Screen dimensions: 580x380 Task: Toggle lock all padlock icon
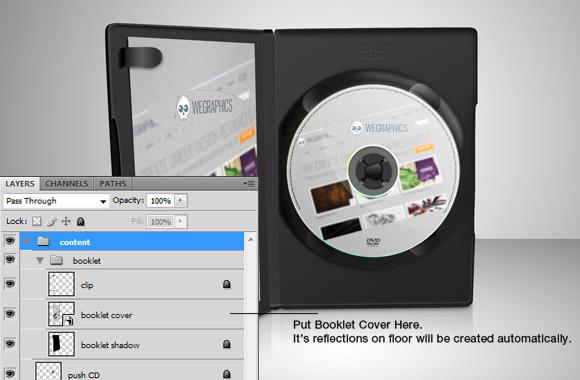tap(81, 221)
